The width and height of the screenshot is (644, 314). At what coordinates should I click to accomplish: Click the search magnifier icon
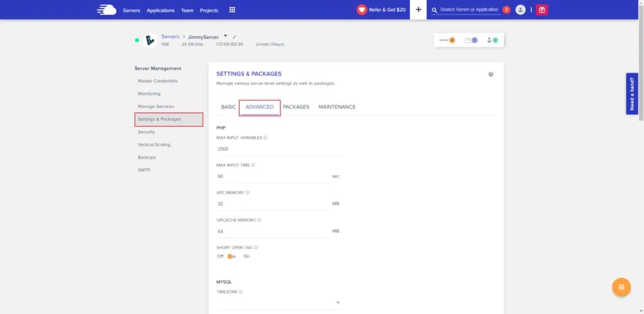pyautogui.click(x=435, y=10)
